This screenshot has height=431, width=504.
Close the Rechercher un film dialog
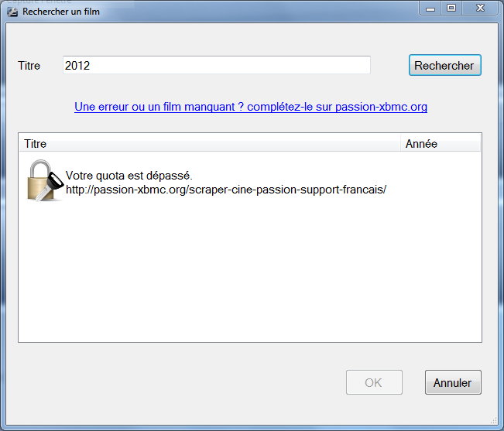pos(480,8)
